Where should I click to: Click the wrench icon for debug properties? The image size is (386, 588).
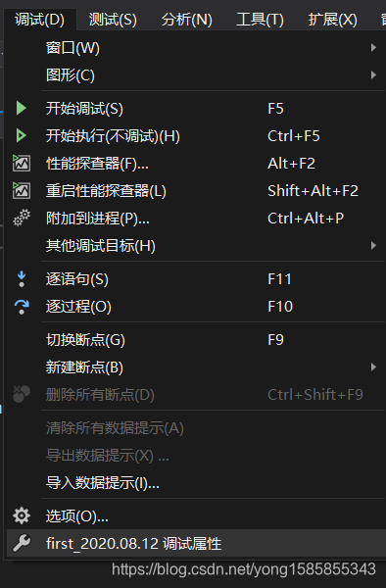pos(22,543)
